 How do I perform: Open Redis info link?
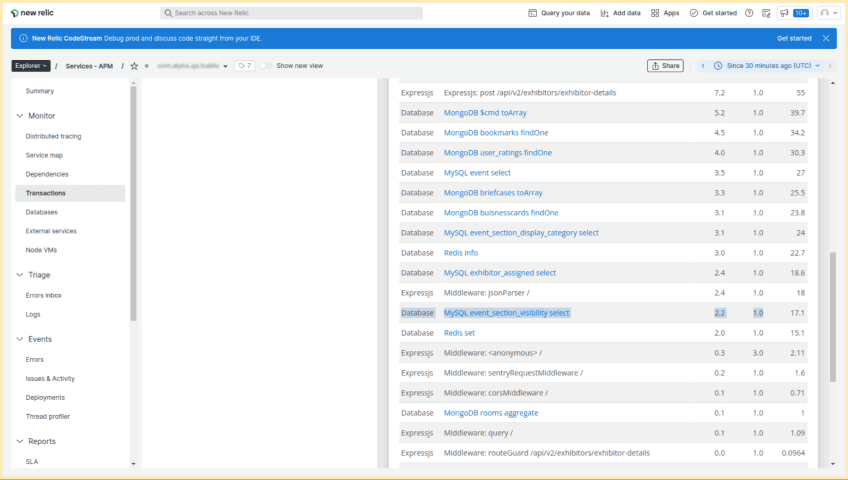461,252
